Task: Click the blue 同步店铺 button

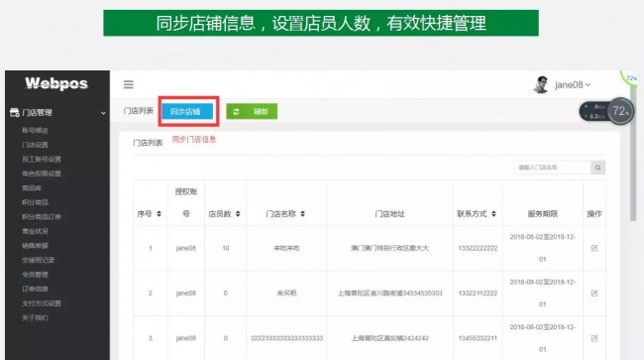Action: click(187, 111)
